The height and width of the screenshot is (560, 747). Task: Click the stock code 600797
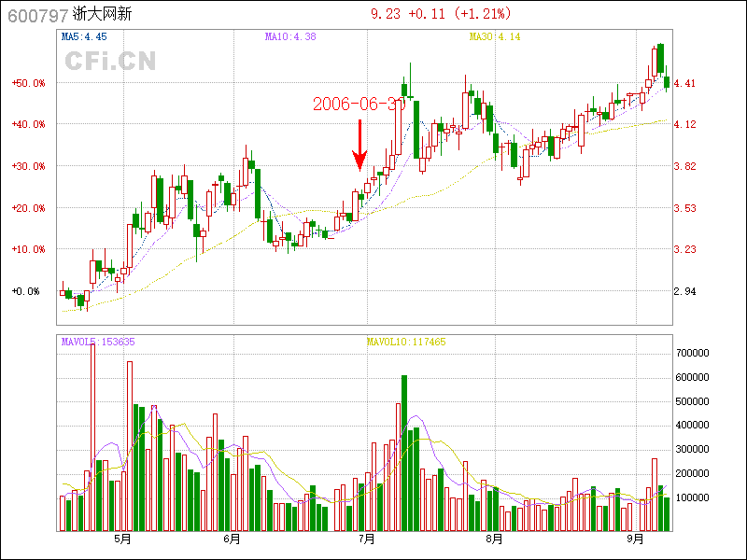(x=37, y=15)
